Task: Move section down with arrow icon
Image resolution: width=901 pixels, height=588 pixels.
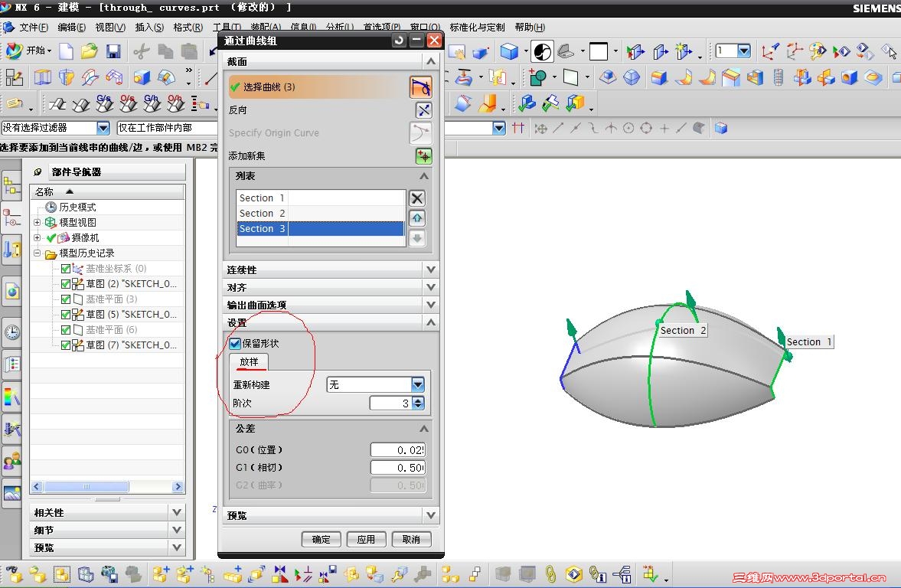Action: pyautogui.click(x=417, y=238)
